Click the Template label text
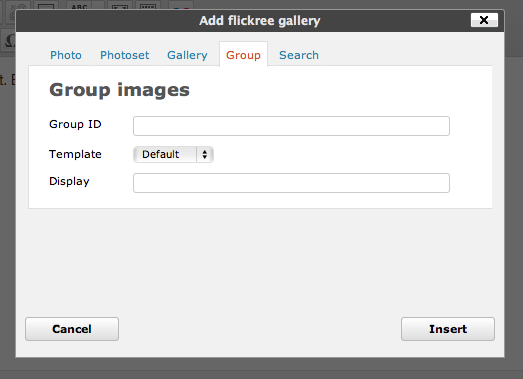The image size is (523, 379). pos(75,154)
